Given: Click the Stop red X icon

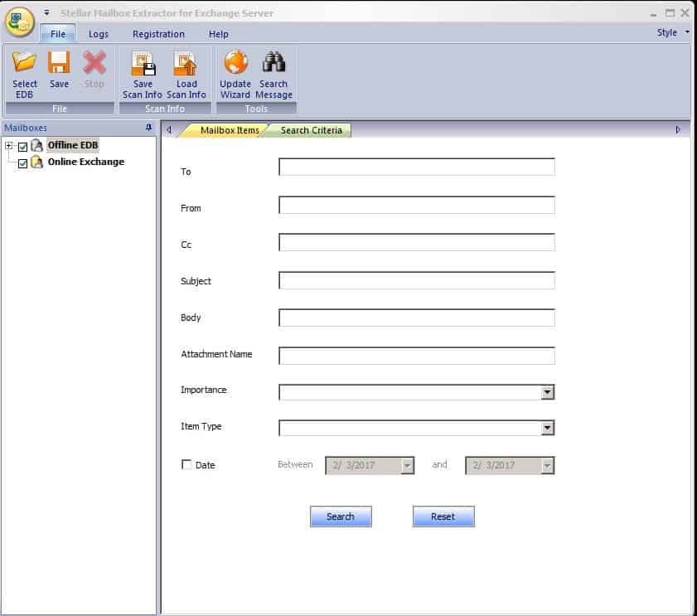Looking at the screenshot, I should point(94,62).
